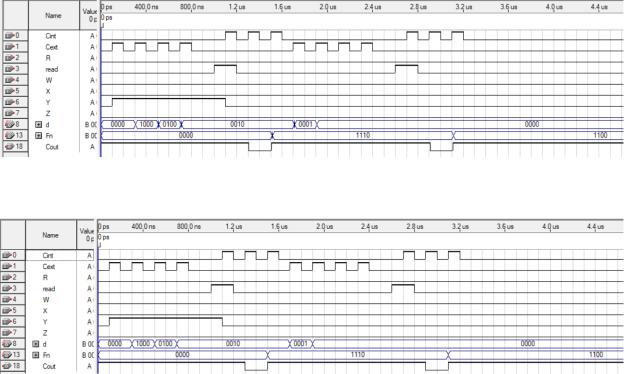
Task: Click 3.2 us ruler mark in top waveform
Action: pos(464,7)
